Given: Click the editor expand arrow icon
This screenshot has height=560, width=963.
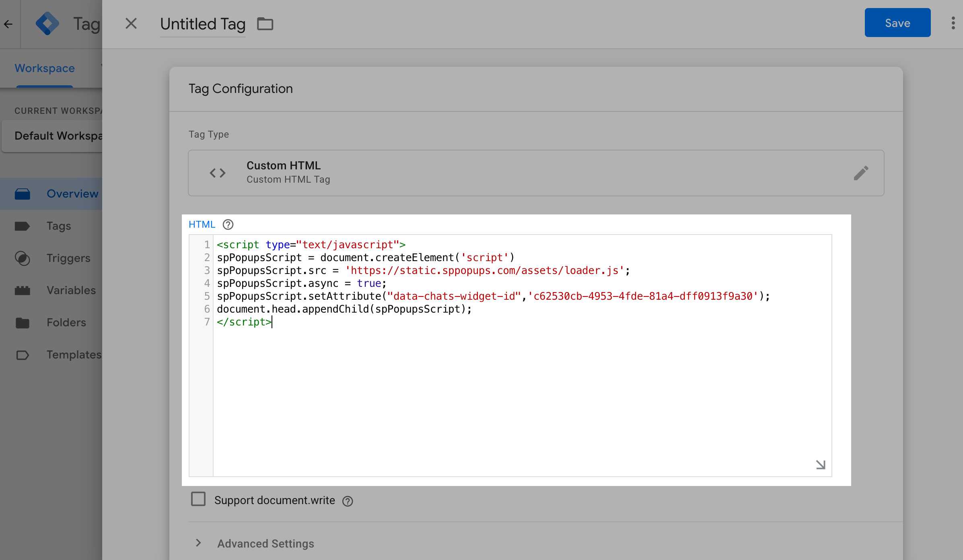Looking at the screenshot, I should coord(820,465).
